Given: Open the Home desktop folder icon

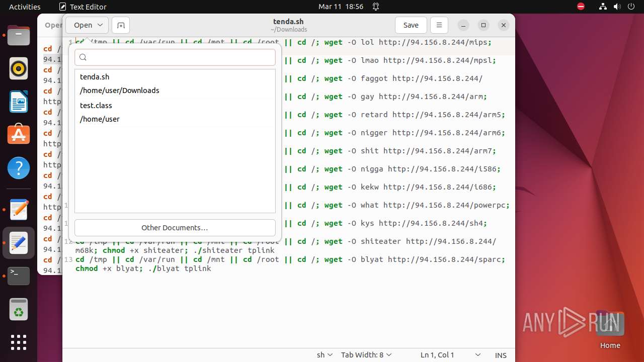Looking at the screenshot, I should pyautogui.click(x=610, y=330).
